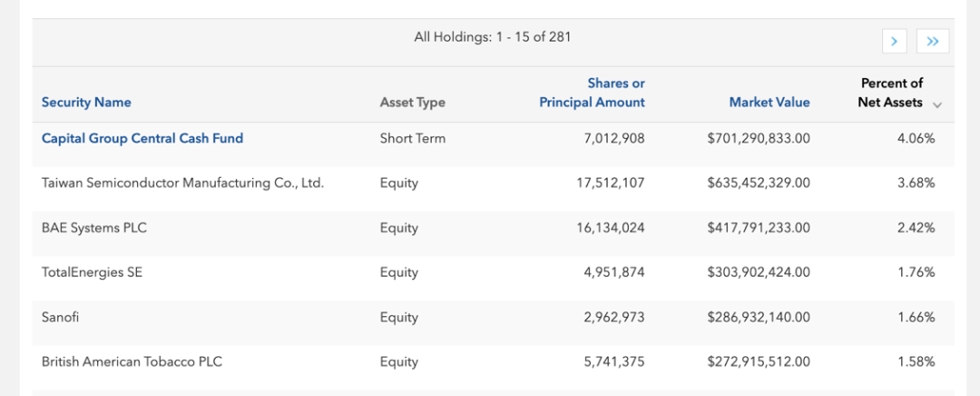Select the British American Tobacco PLC name
Image resolution: width=980 pixels, height=396 pixels.
(132, 361)
